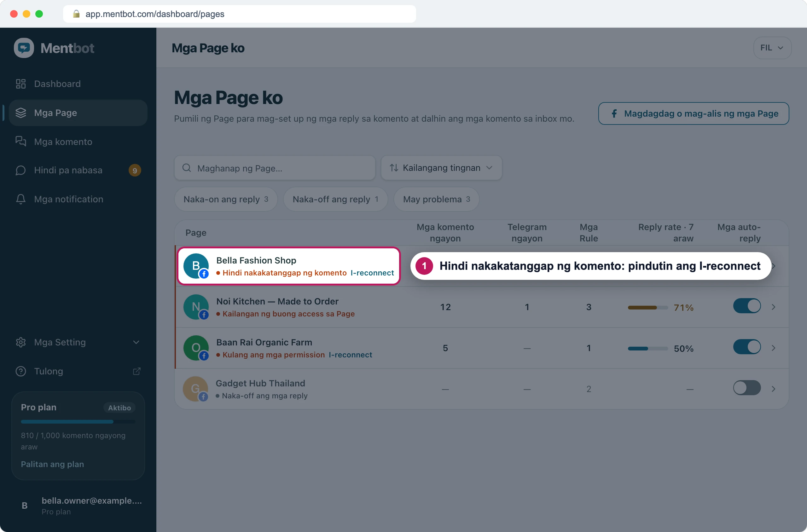
Task: Open the Dashboard grid icon
Action: (x=21, y=84)
